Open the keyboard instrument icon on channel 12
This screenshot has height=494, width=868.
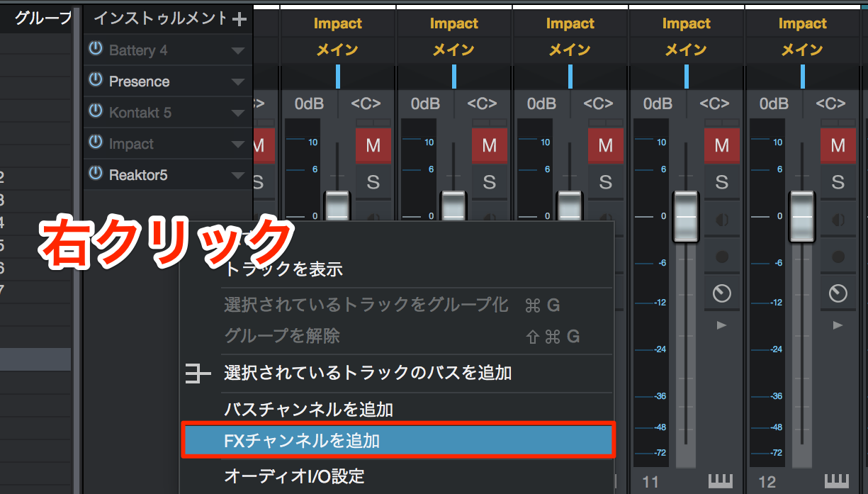pos(837,481)
